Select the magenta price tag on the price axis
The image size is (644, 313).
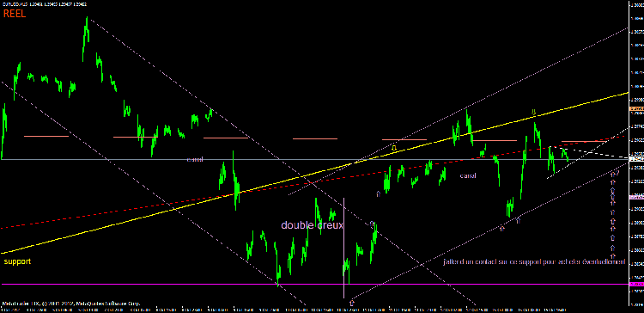636,285
